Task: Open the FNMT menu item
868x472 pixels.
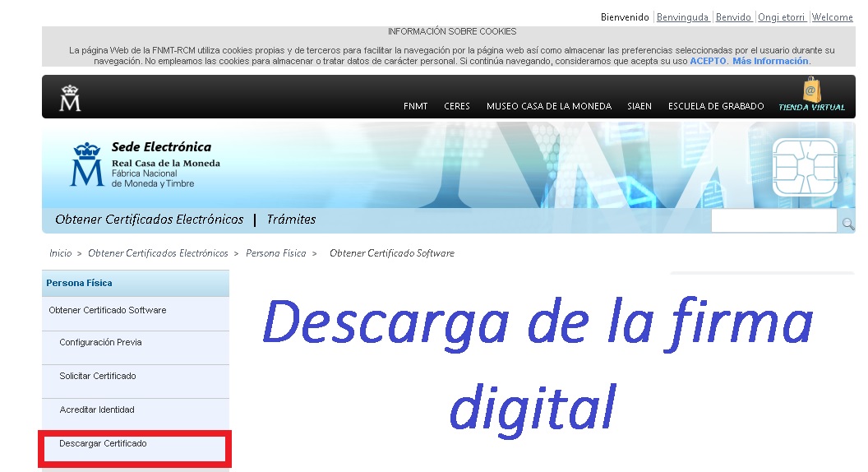Action: pyautogui.click(x=415, y=106)
